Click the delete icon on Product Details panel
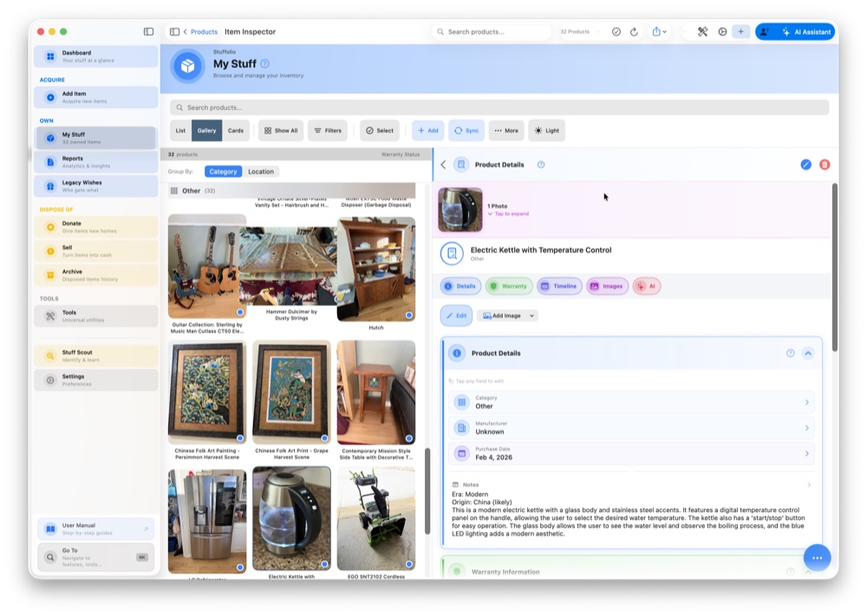 (825, 164)
